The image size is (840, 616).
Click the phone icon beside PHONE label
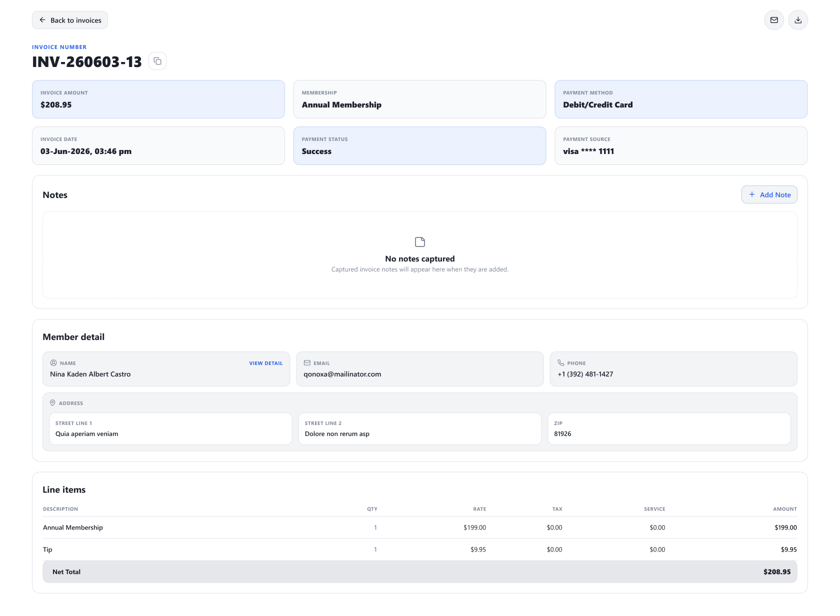(x=561, y=363)
